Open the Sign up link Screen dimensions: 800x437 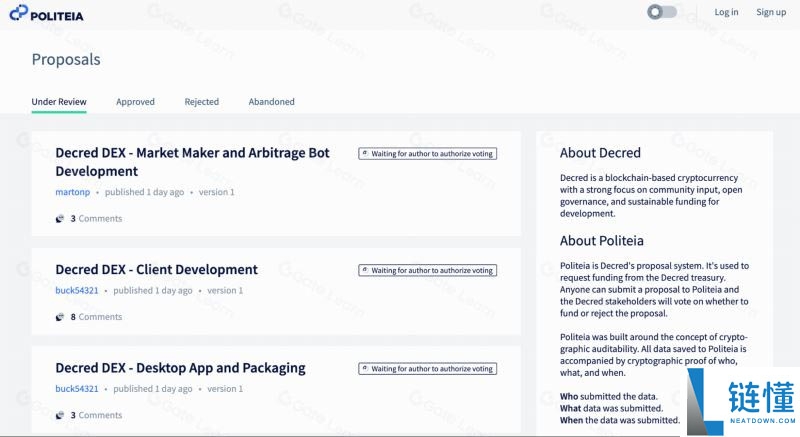(771, 12)
